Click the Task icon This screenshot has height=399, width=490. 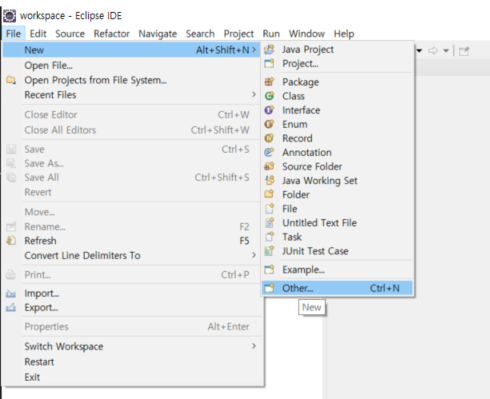(269, 237)
